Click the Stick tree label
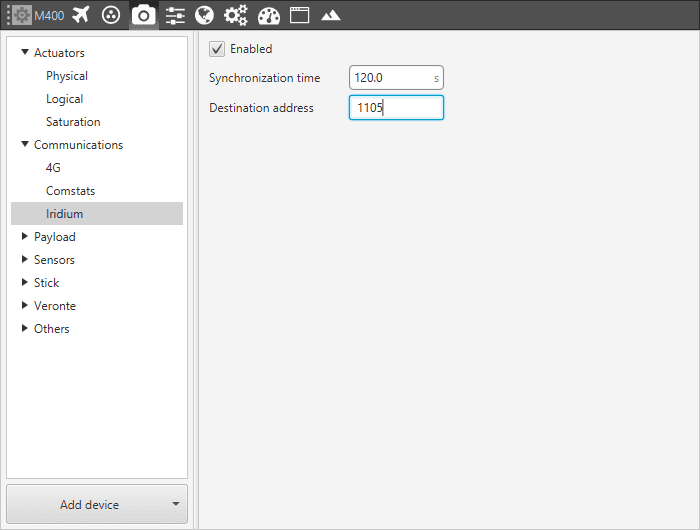 point(47,283)
